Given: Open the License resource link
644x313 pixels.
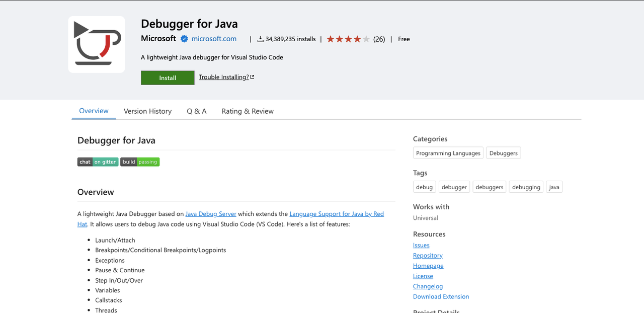Looking at the screenshot, I should tap(423, 276).
